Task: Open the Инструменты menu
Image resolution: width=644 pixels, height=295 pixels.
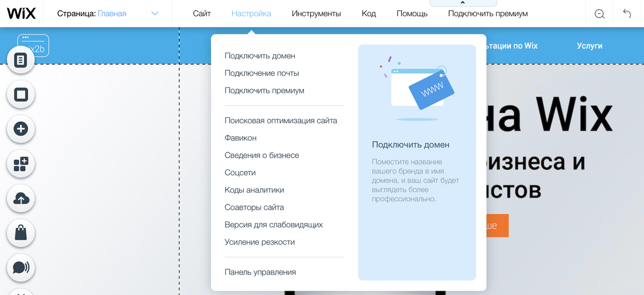Action: (317, 13)
